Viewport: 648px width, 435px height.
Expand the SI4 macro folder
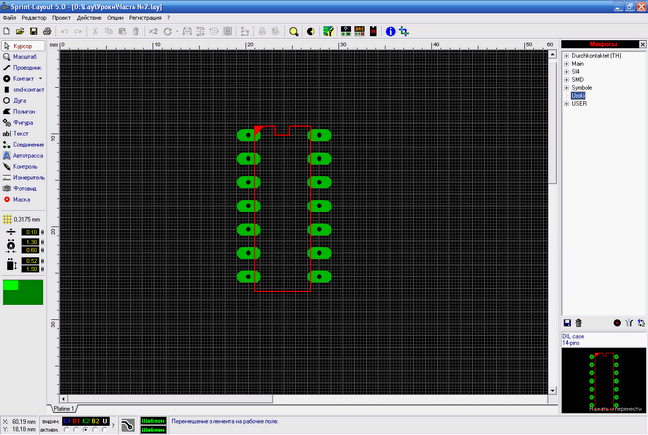[x=567, y=72]
